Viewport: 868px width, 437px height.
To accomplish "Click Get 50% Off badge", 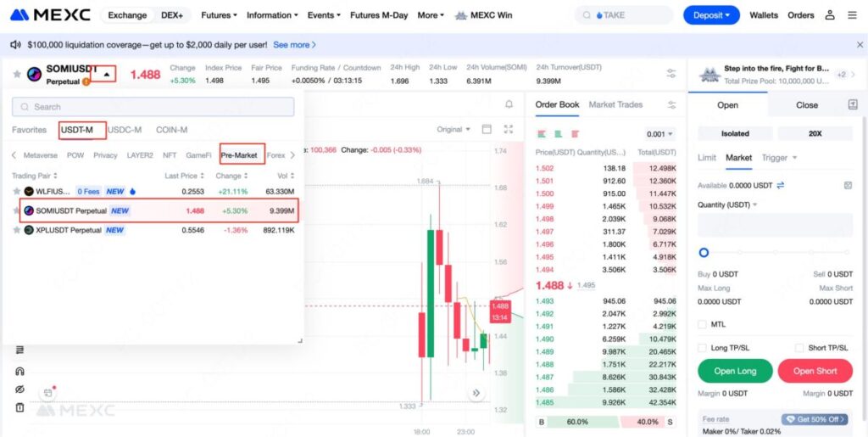I will click(x=815, y=419).
